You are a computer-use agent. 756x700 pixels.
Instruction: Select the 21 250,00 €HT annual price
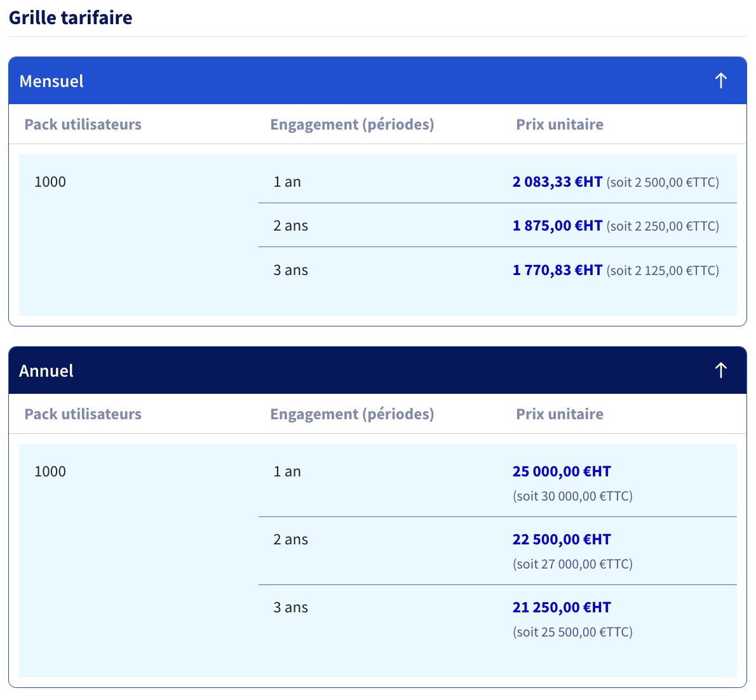click(x=562, y=607)
